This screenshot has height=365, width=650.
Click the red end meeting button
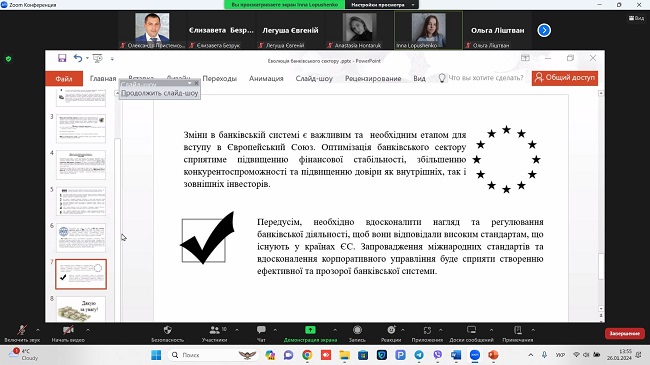pyautogui.click(x=624, y=333)
